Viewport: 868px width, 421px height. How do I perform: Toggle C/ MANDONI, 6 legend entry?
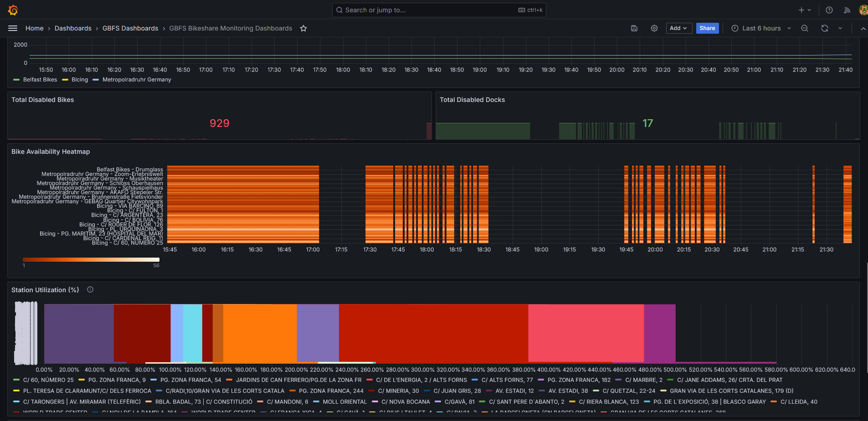pyautogui.click(x=288, y=402)
